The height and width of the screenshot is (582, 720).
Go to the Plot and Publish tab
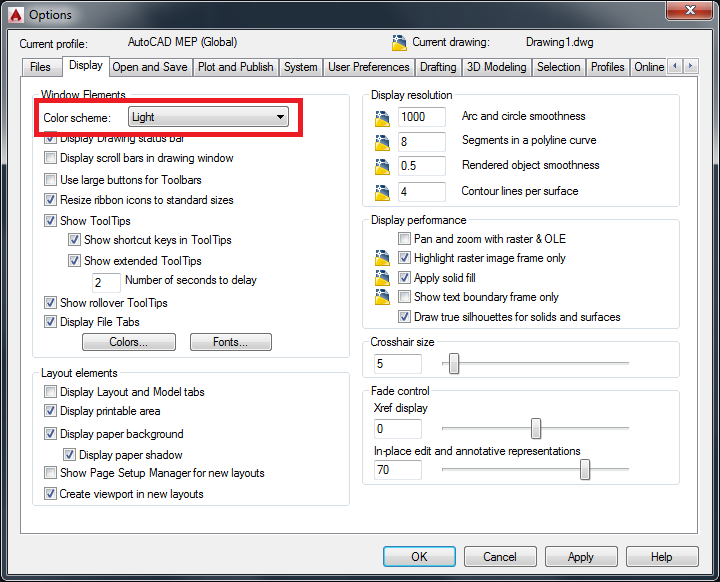coord(236,67)
